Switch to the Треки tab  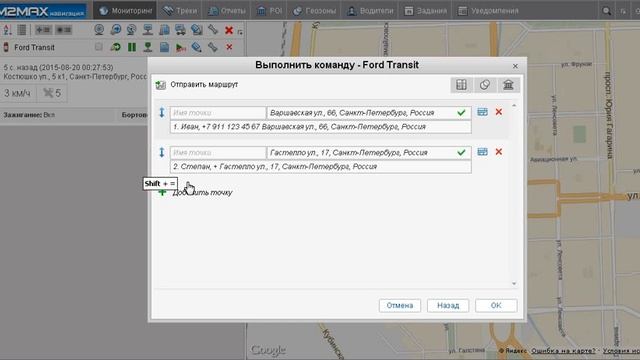coord(179,11)
